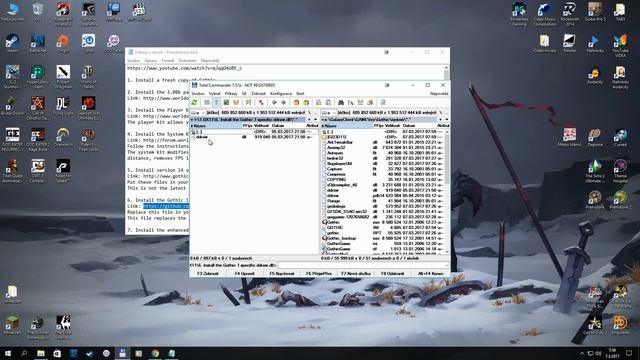Click the F8 Odstranit button

point(392,273)
